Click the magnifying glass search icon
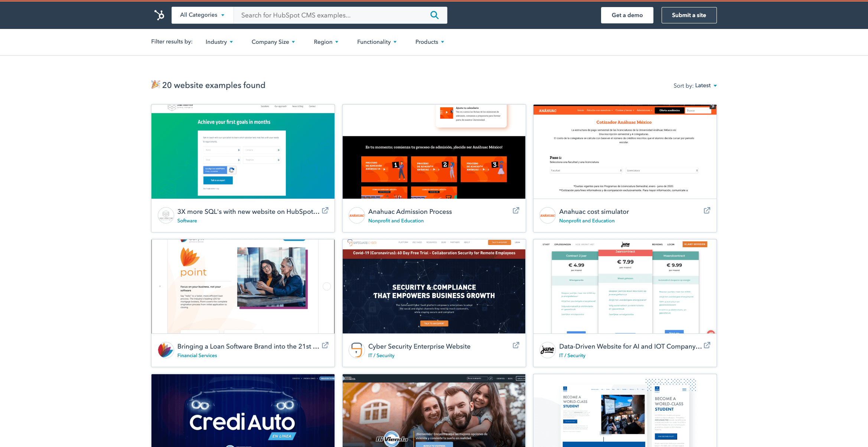The image size is (868, 447). tap(434, 15)
